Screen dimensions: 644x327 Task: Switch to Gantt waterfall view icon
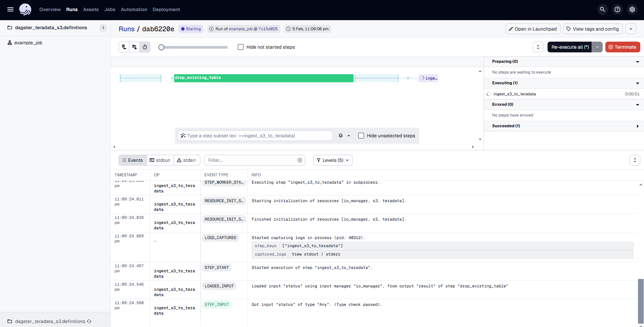[134, 47]
